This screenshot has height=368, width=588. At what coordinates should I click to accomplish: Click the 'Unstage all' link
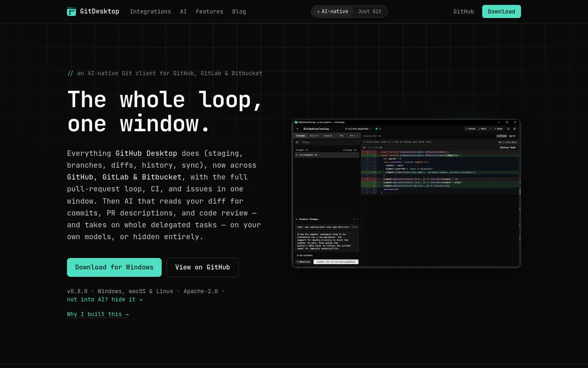350,150
